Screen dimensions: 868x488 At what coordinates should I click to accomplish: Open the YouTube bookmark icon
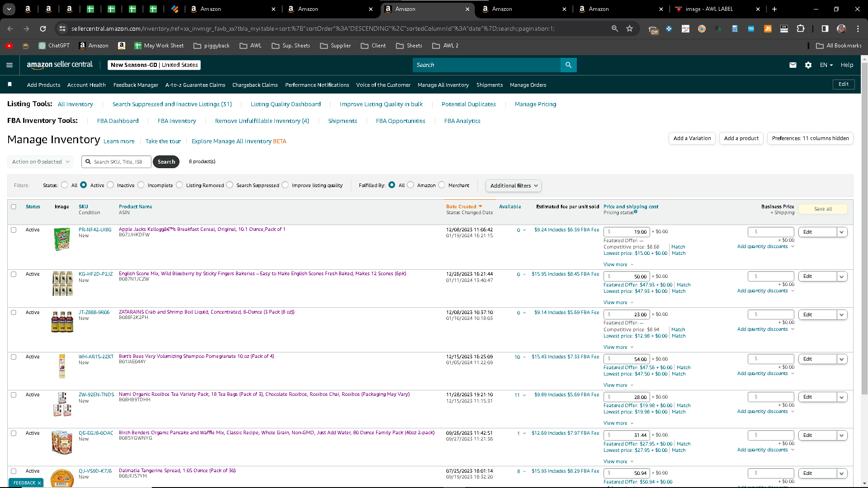(9, 46)
